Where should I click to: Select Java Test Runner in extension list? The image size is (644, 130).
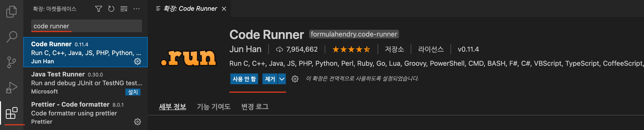click(x=86, y=83)
